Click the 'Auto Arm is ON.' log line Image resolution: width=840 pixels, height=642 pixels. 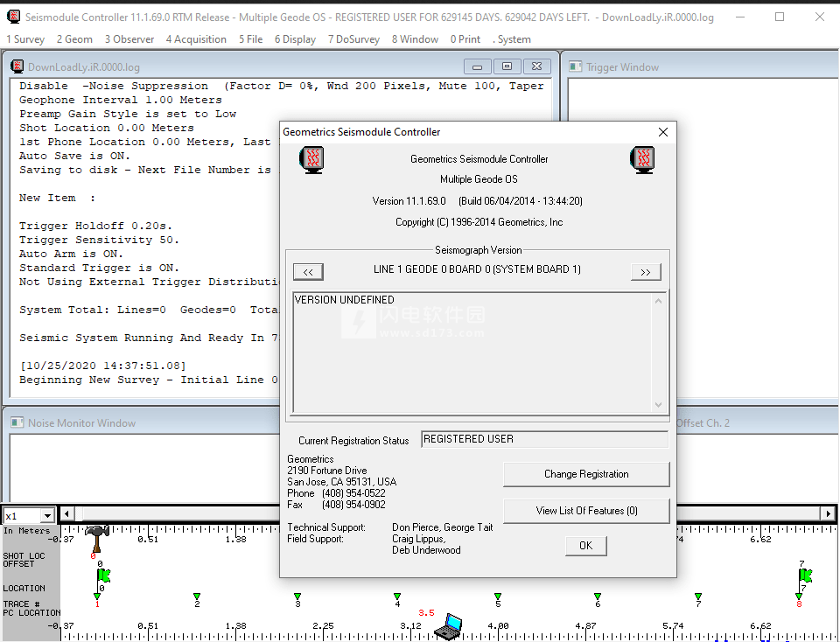pos(71,254)
